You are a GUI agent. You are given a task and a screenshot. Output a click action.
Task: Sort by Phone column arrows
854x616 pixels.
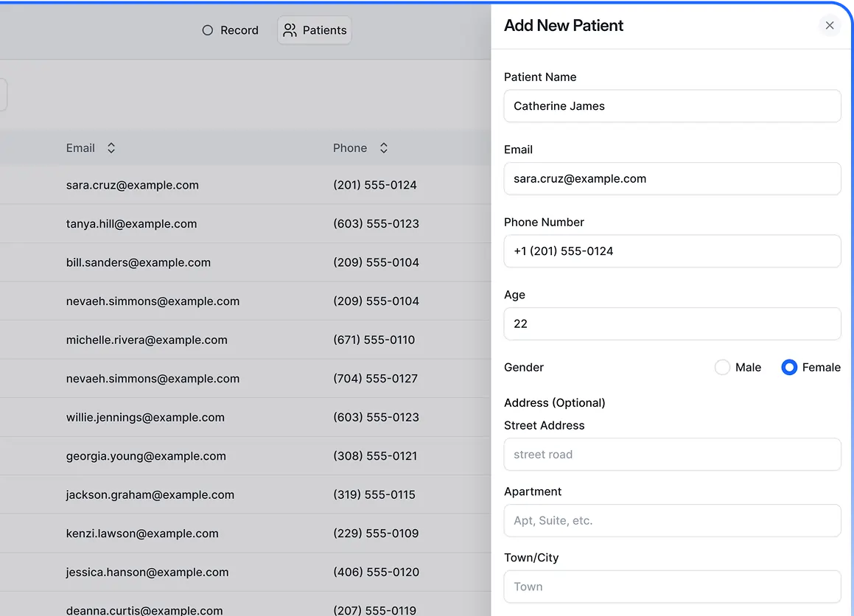click(383, 148)
